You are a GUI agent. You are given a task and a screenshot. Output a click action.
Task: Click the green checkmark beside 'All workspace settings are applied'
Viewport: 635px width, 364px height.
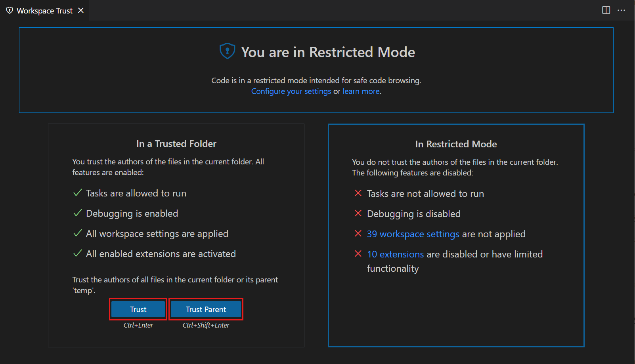coord(77,233)
